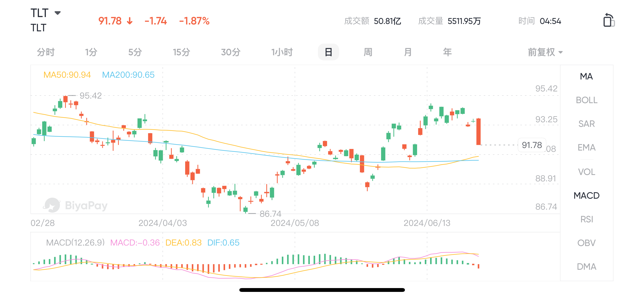Show the VOL sub-indicator
Viewport: 644px width, 298px height.
(x=587, y=172)
